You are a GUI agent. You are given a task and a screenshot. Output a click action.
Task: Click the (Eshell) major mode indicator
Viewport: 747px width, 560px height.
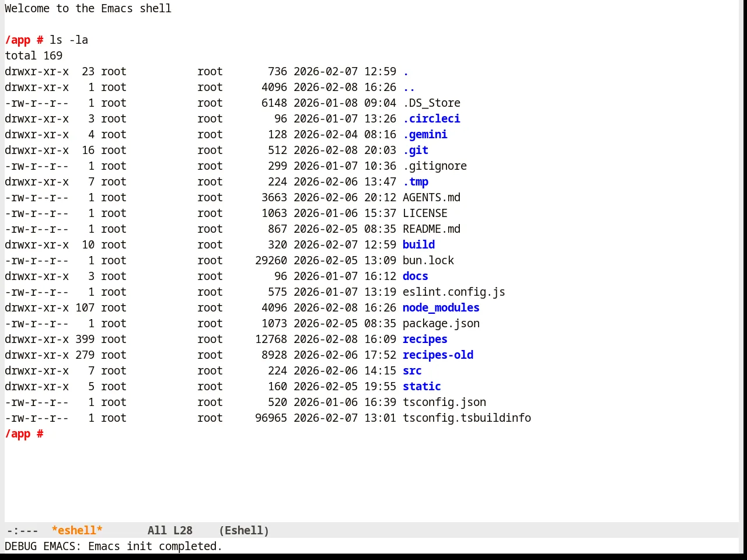(244, 530)
